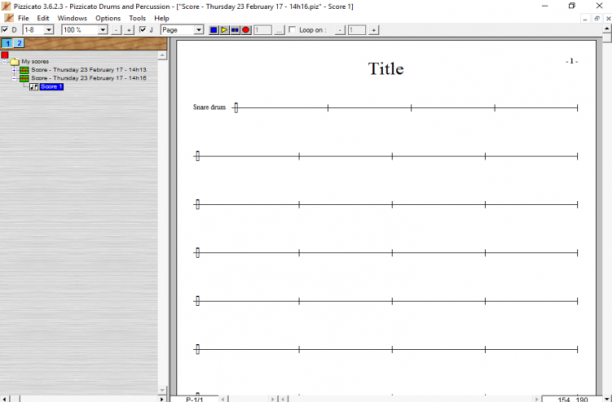Screen dimensions: 612x402
Task: Click the pause playback button
Action: 235,30
